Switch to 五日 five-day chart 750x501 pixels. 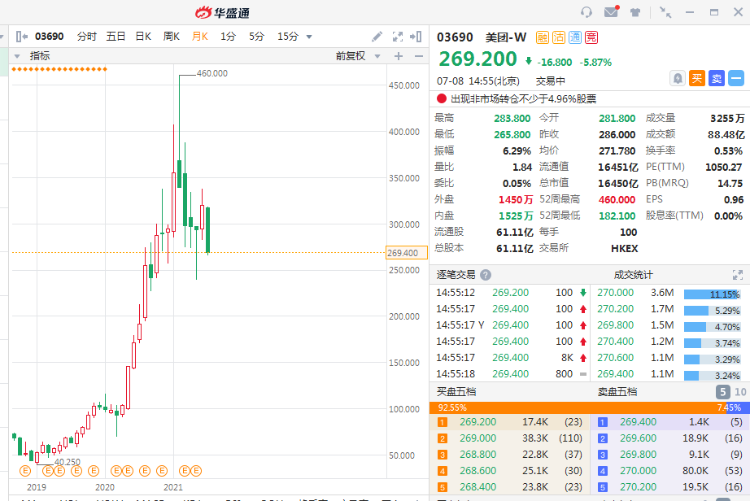pos(115,36)
